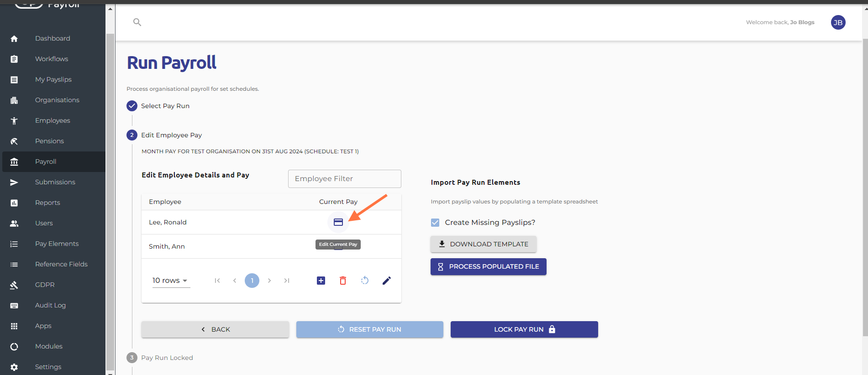Click the Apps grid icon
The width and height of the screenshot is (868, 375).
pos(14,326)
